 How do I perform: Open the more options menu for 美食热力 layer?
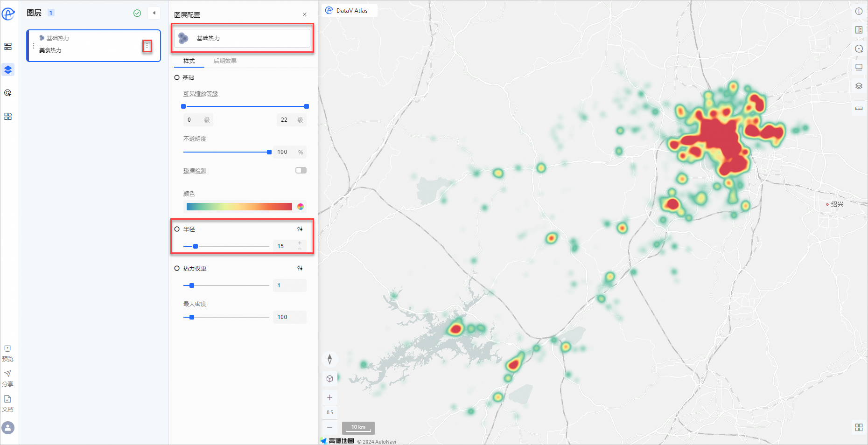pyautogui.click(x=147, y=46)
